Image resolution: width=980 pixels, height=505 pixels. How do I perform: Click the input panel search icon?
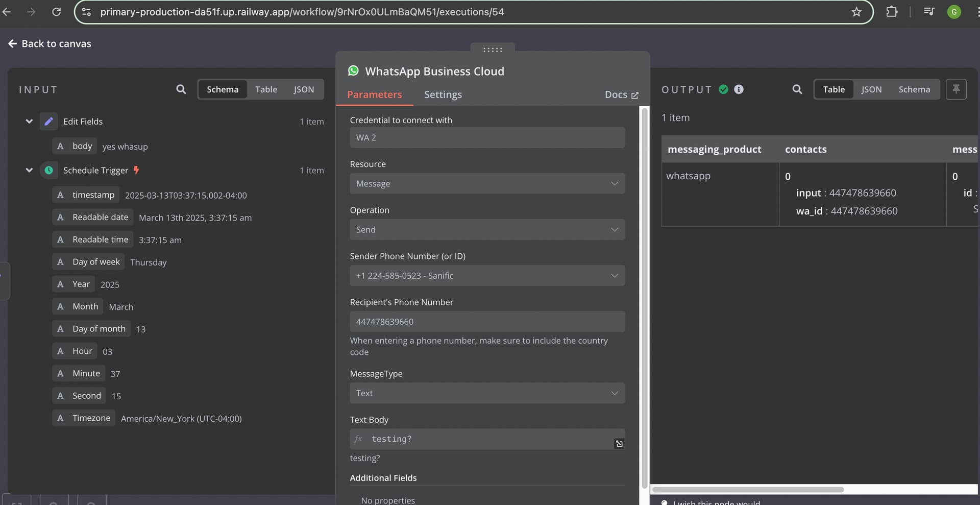click(x=181, y=89)
